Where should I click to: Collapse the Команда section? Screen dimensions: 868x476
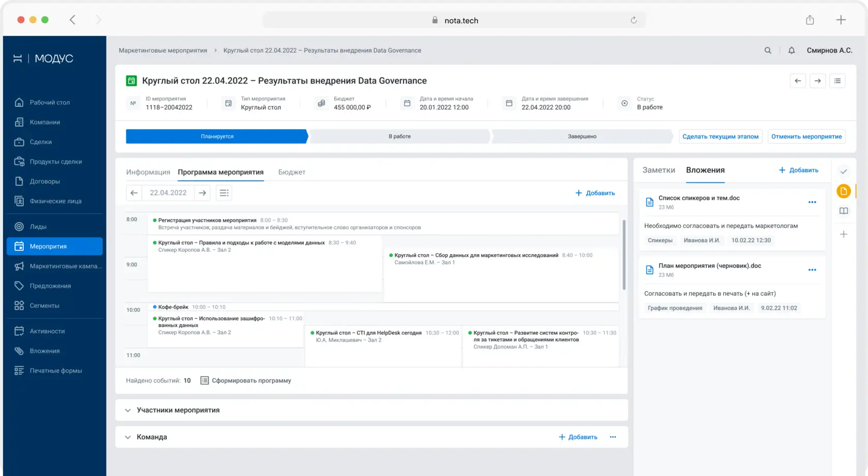pyautogui.click(x=128, y=437)
